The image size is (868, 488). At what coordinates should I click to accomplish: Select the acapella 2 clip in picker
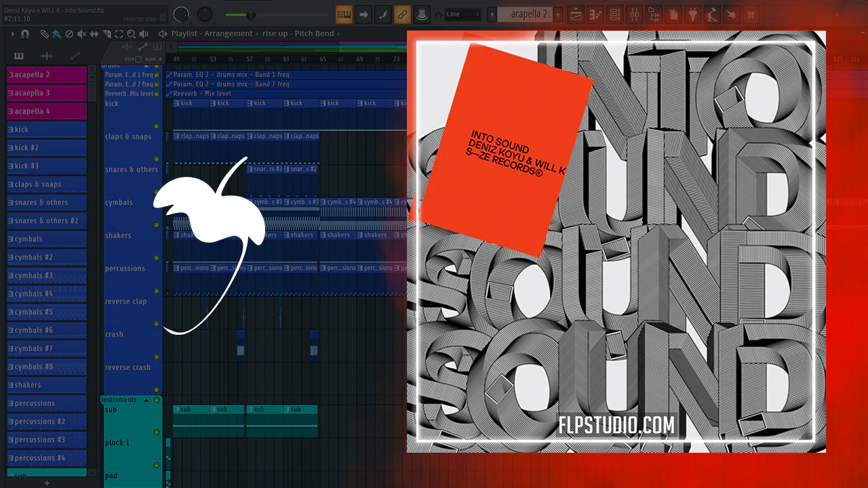coord(47,75)
